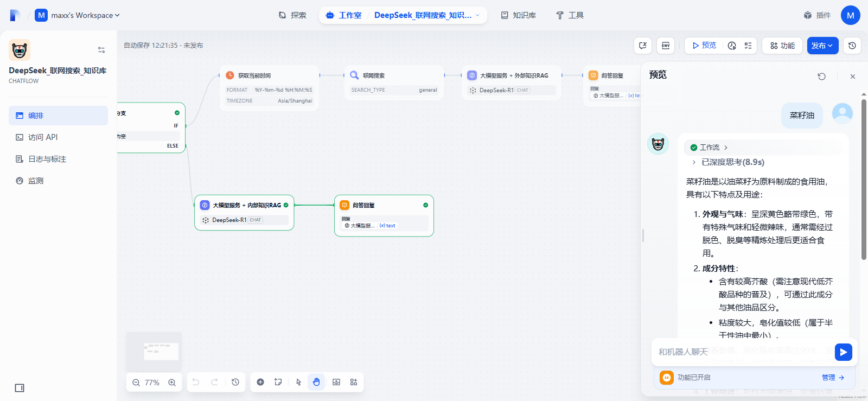Expand 已深度思考(8.9s) thinking details
Viewport: 868px width, 401px height.
pyautogui.click(x=727, y=162)
